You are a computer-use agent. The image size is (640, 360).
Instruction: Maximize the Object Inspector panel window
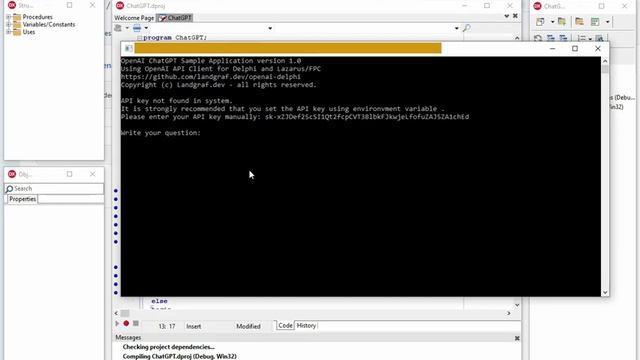69,174
